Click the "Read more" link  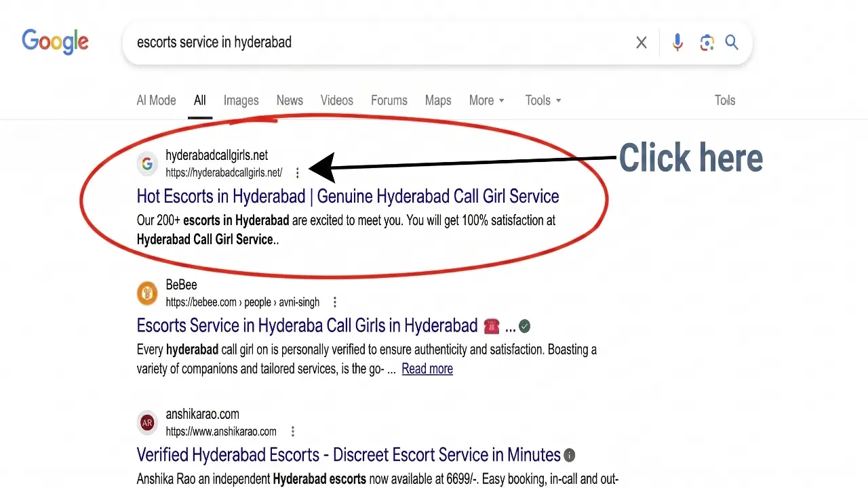click(x=427, y=369)
